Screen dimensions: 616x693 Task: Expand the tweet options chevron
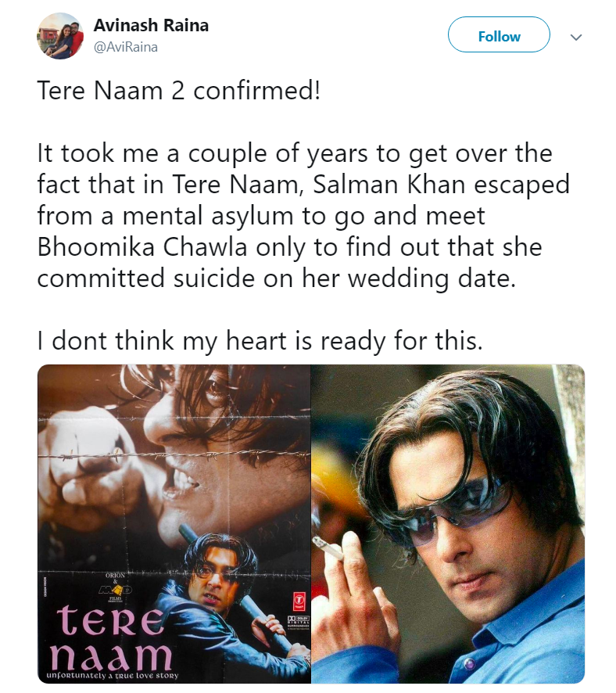tap(576, 37)
